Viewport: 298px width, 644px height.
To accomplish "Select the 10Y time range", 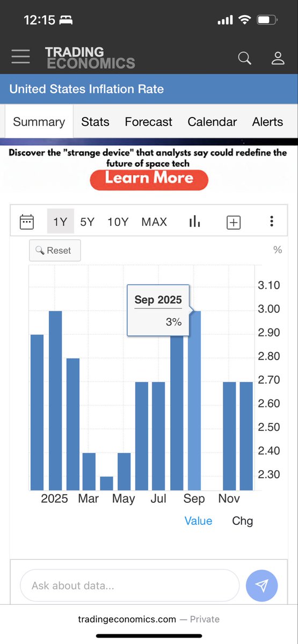I will coord(118,222).
